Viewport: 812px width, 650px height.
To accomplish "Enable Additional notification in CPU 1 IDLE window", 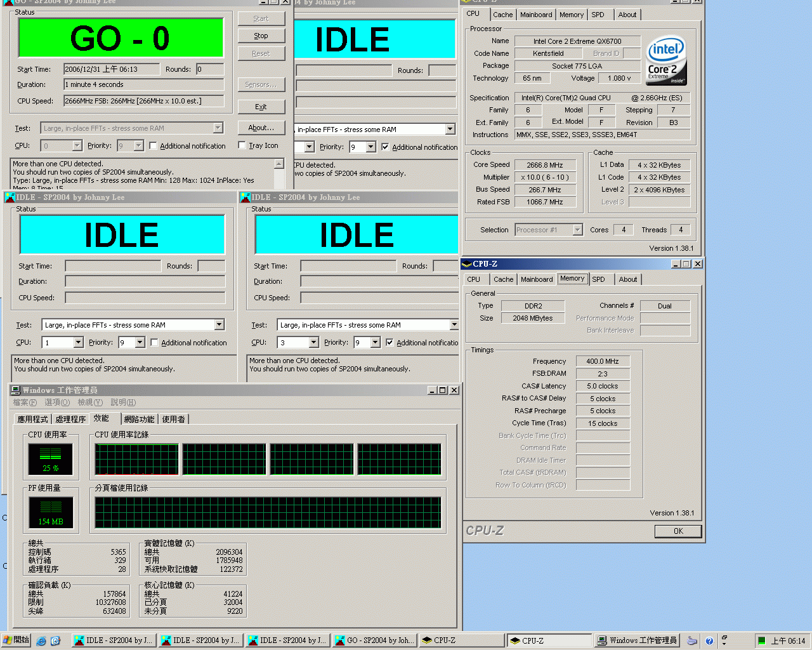I will 154,343.
